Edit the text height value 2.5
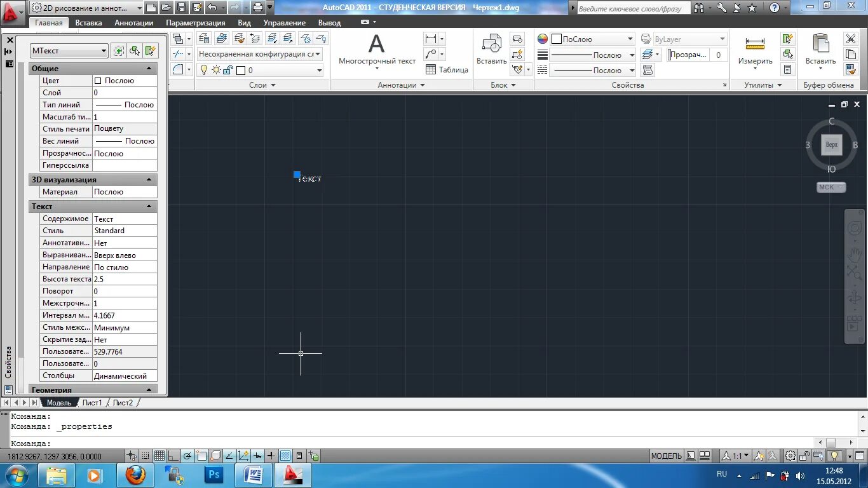 click(x=125, y=279)
